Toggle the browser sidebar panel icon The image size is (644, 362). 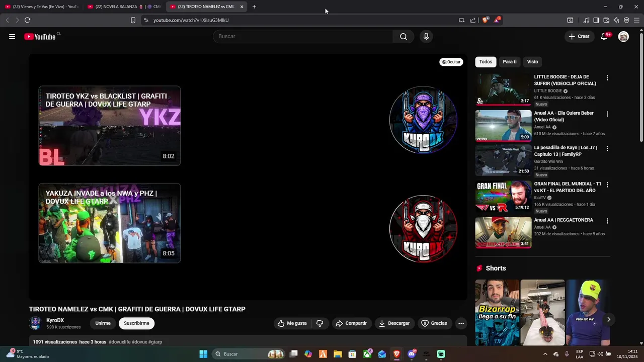(596, 20)
